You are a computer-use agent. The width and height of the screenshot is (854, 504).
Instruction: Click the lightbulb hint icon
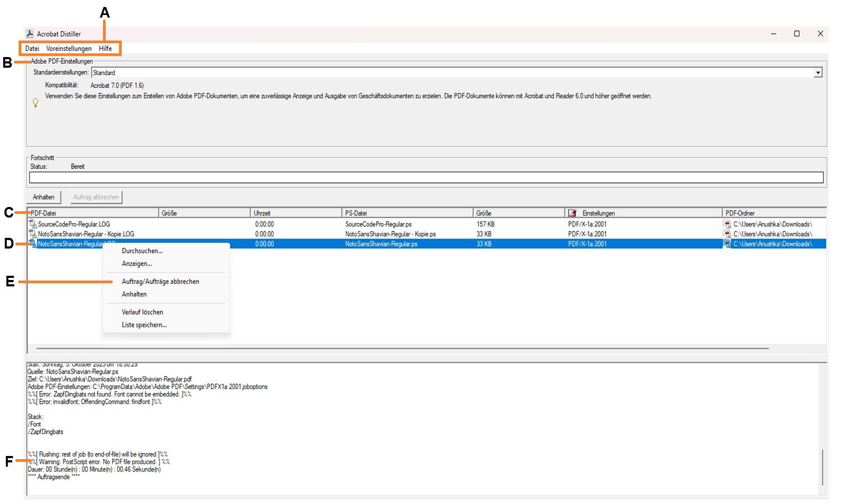coord(36,102)
